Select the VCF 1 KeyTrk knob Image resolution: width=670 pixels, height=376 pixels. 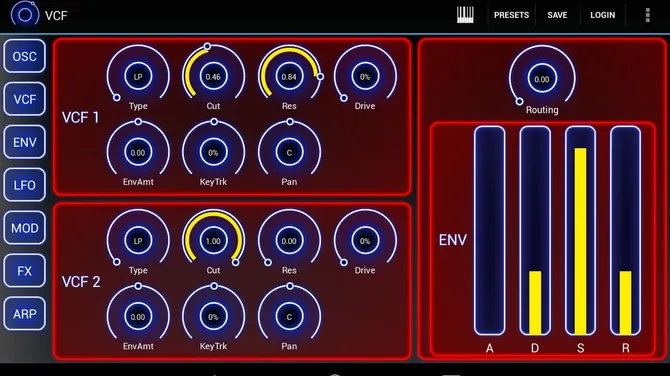[x=213, y=152]
